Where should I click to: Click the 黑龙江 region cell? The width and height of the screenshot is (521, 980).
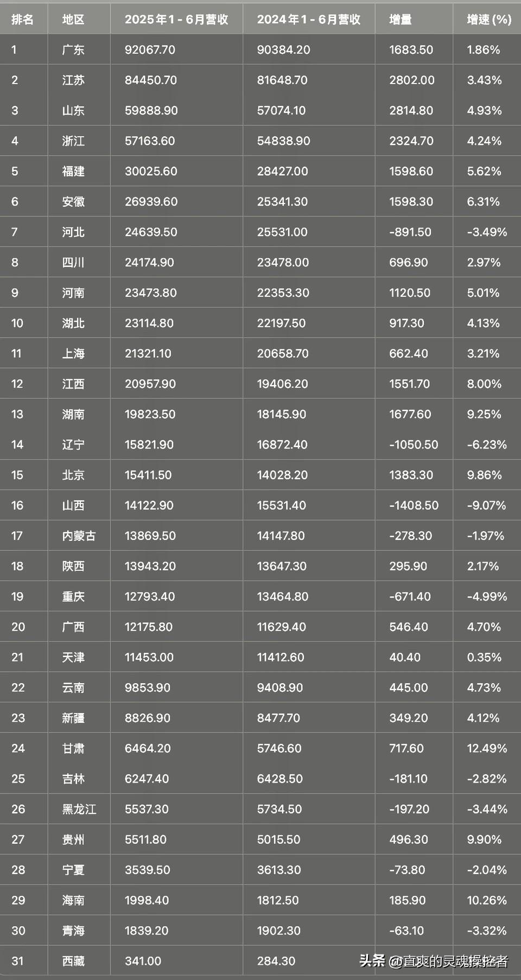point(79,810)
